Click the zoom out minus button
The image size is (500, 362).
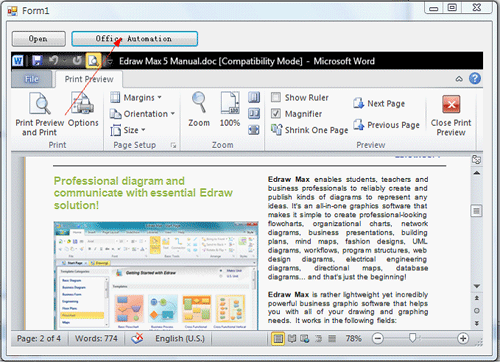tap(378, 339)
